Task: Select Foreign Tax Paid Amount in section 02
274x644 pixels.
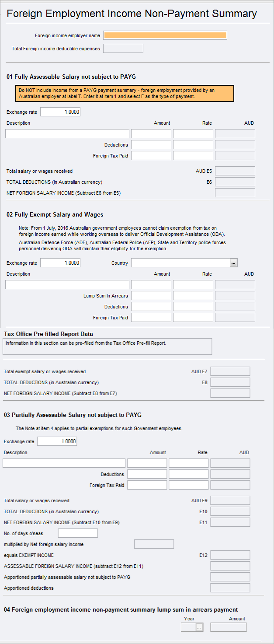Action: click(151, 318)
